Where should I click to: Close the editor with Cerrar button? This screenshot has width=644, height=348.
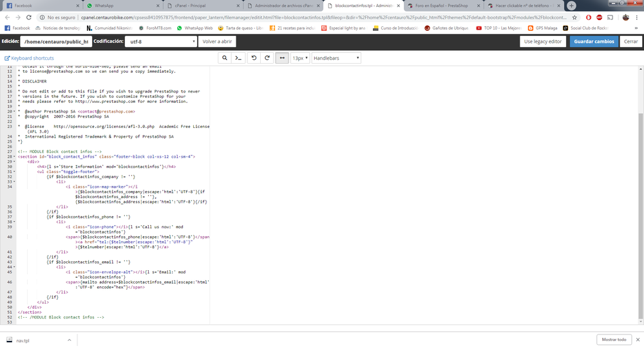click(x=630, y=41)
